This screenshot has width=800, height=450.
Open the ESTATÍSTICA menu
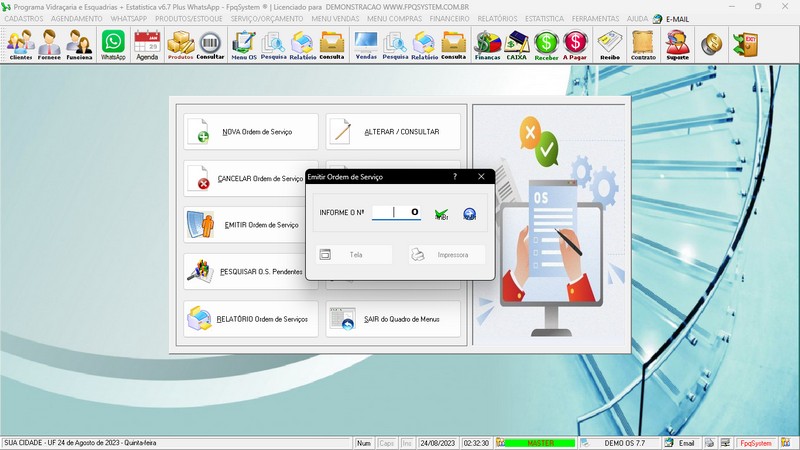click(x=544, y=19)
